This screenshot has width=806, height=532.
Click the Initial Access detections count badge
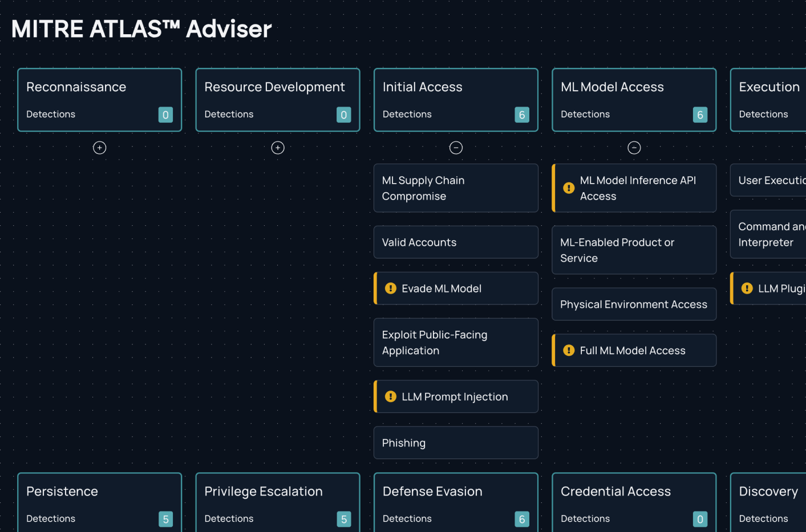522,115
